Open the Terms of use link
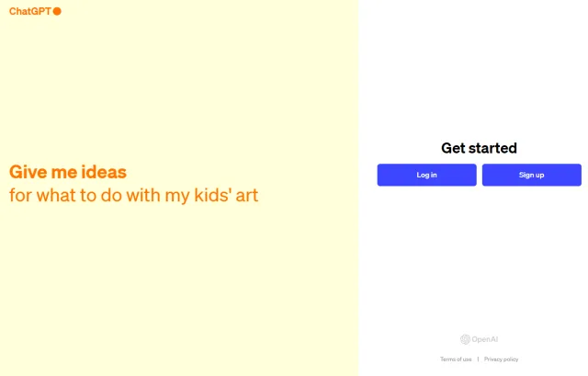The height and width of the screenshot is (376, 588). click(456, 359)
